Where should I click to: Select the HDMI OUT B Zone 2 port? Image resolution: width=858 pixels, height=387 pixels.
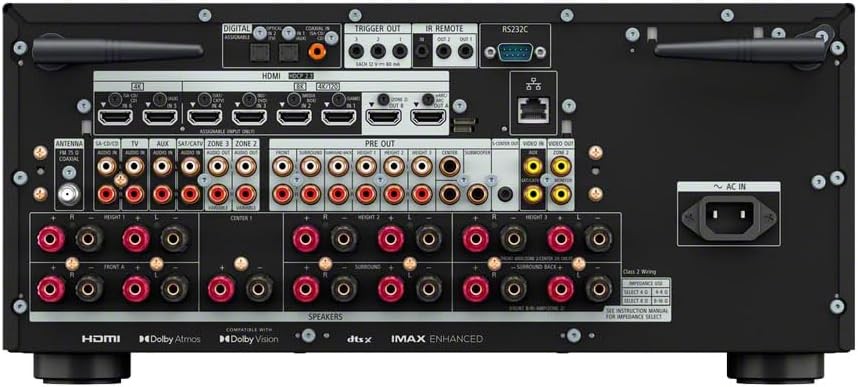(x=383, y=116)
